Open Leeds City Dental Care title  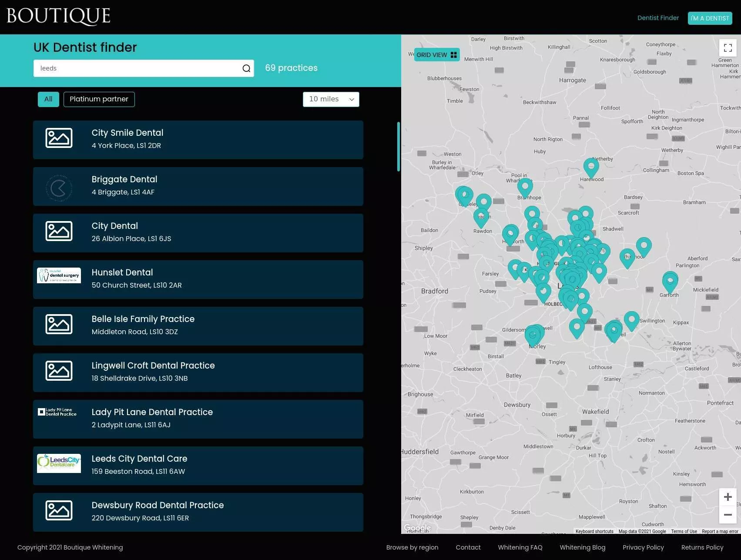[139, 459]
